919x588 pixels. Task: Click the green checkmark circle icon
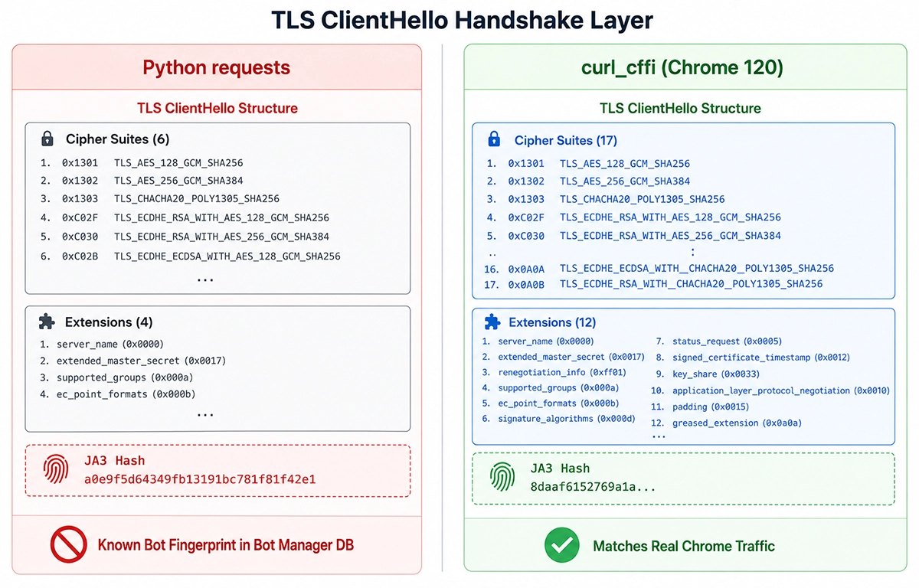562,546
